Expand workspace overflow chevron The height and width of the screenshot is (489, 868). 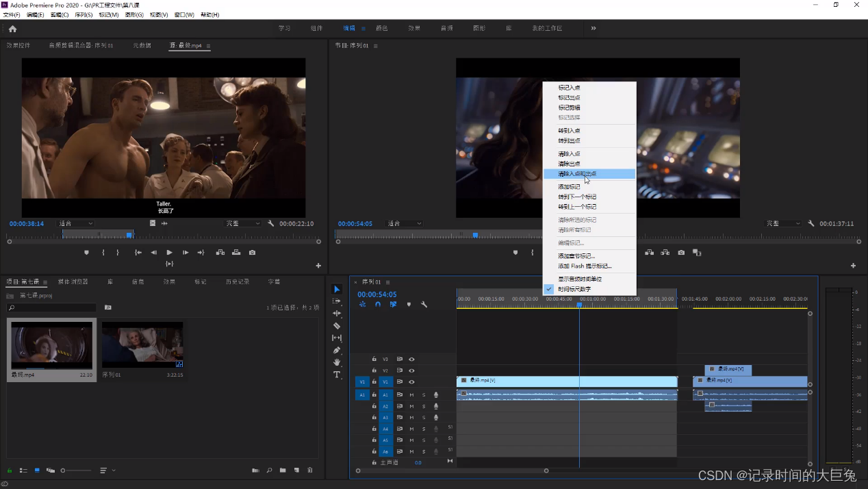pos(593,28)
